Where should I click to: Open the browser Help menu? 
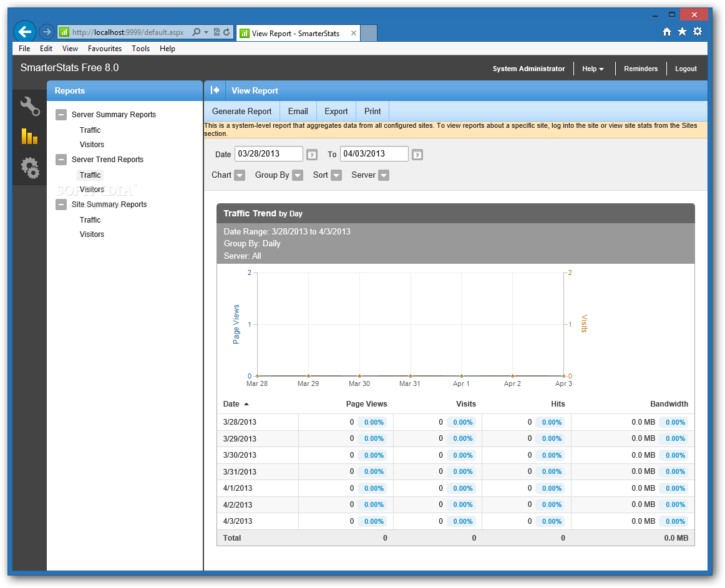pyautogui.click(x=167, y=49)
